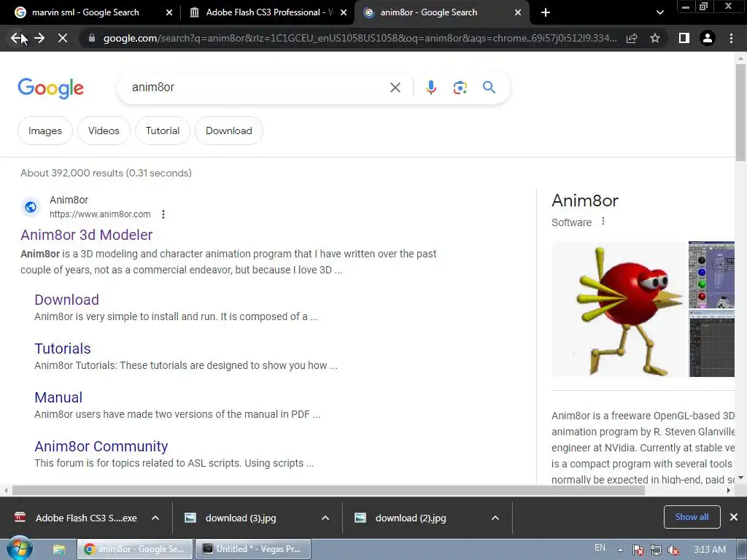This screenshot has height=560, width=747.
Task: Open the red bird Anim8or image
Action: point(619,309)
